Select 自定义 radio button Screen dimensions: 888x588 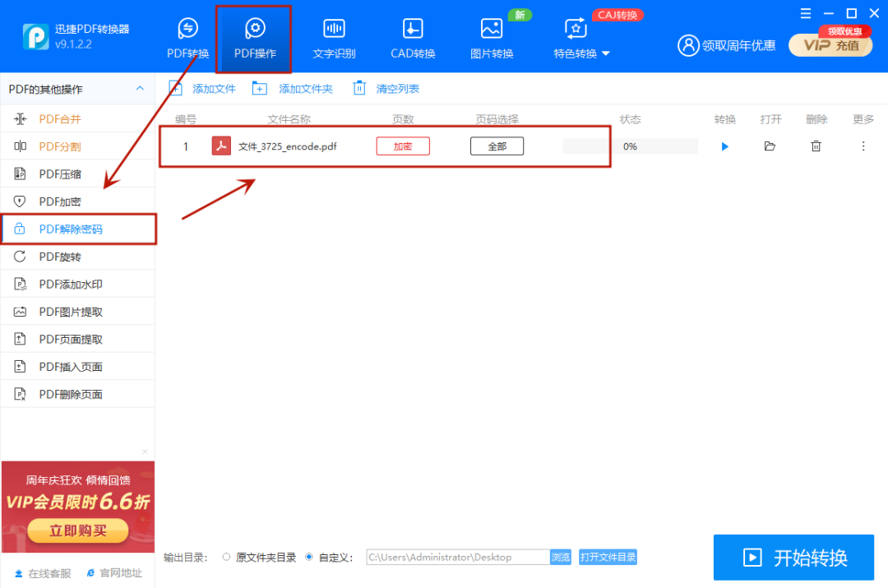(309, 557)
